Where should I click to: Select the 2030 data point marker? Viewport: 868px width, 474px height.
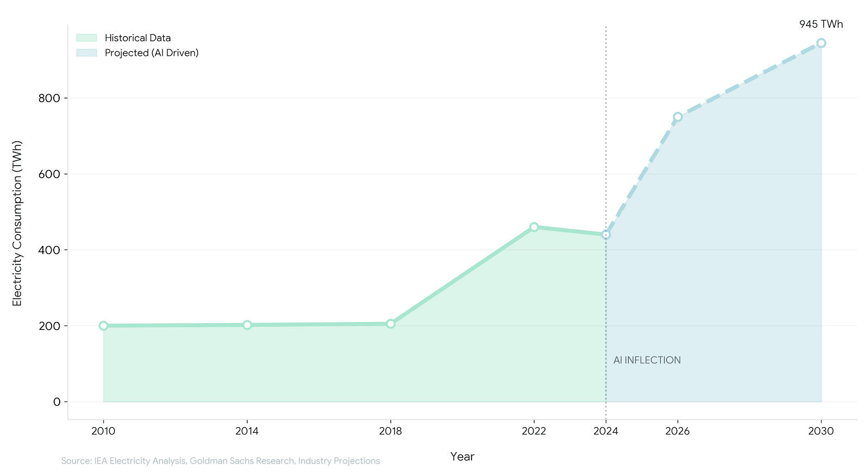(821, 43)
